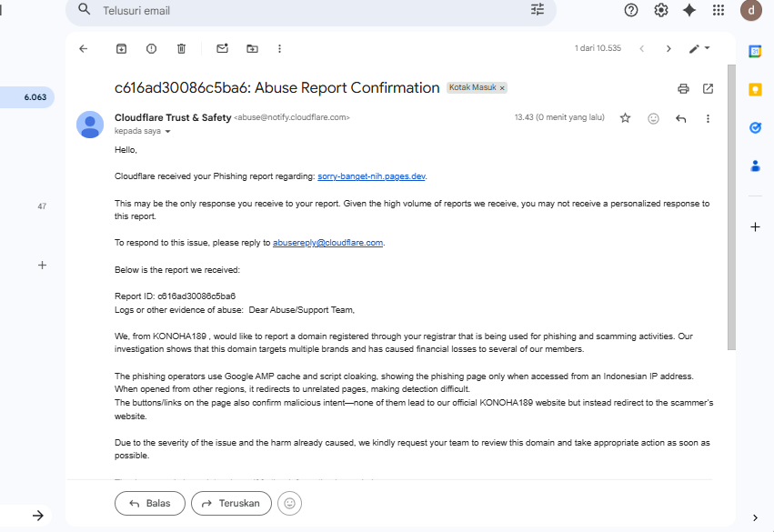Open Gmail settings gear
The height and width of the screenshot is (532, 774).
tap(661, 10)
